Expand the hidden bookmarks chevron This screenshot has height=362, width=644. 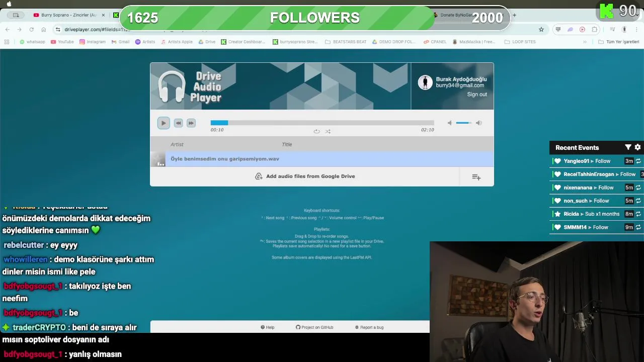coord(585,42)
